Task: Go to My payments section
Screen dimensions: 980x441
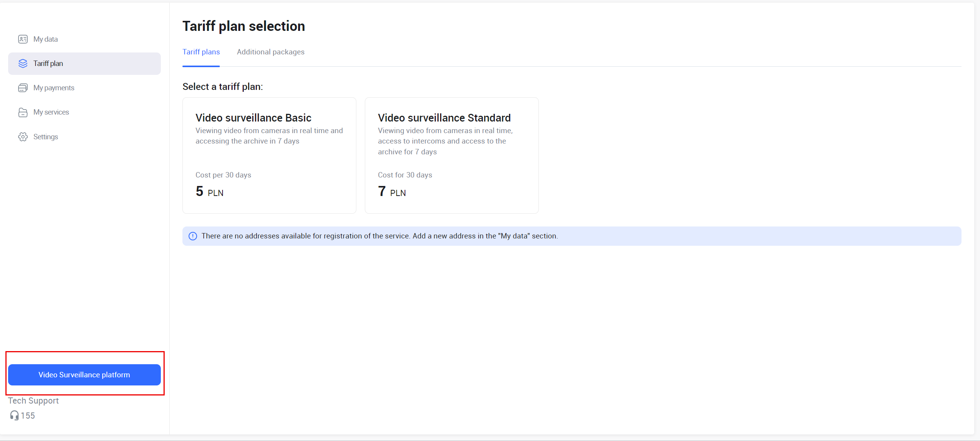Action: [x=54, y=88]
